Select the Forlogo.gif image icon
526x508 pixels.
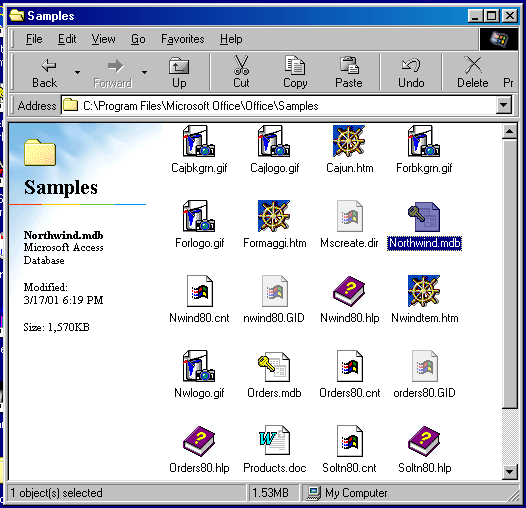point(199,216)
